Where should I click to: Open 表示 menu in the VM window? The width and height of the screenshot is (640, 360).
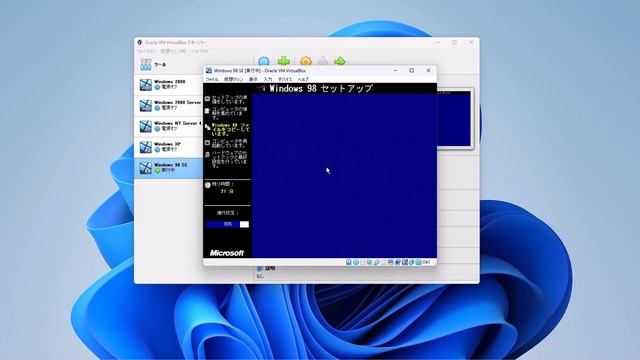click(x=253, y=79)
